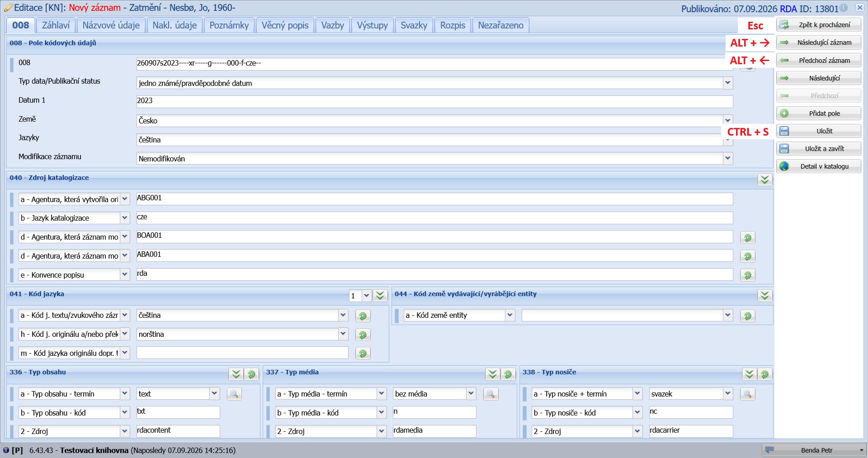The image size is (868, 458).
Task: Switch to the Názvové údaje tab
Action: [x=111, y=25]
